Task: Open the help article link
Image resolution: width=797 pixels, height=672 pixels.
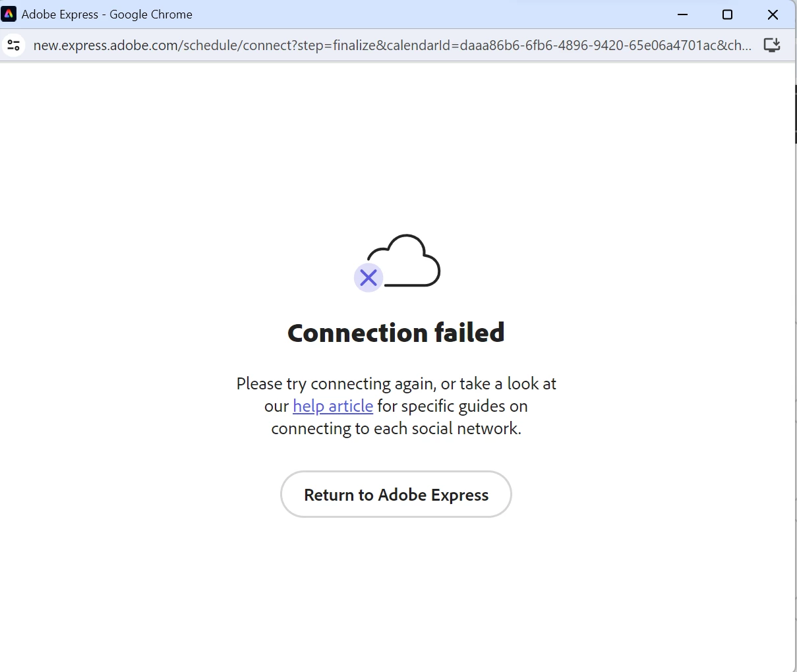Action: pyautogui.click(x=333, y=406)
